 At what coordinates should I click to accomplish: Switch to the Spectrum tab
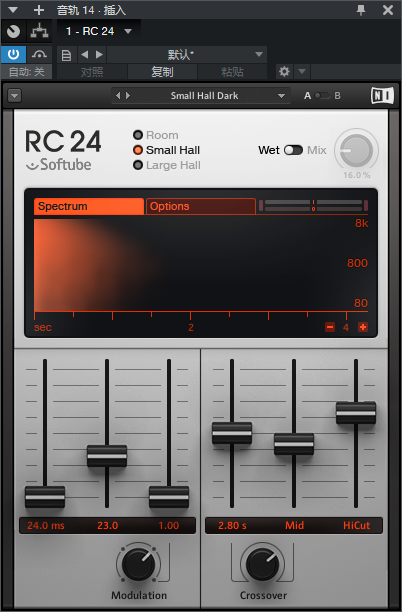click(89, 206)
